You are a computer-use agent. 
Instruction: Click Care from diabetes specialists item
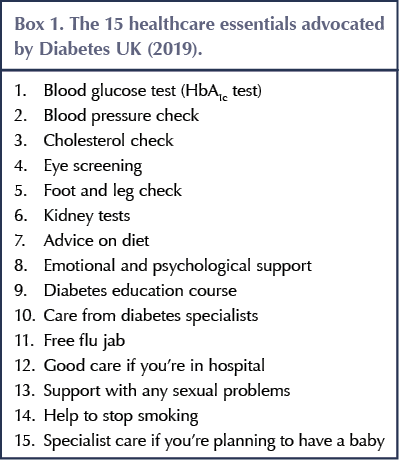(151, 316)
